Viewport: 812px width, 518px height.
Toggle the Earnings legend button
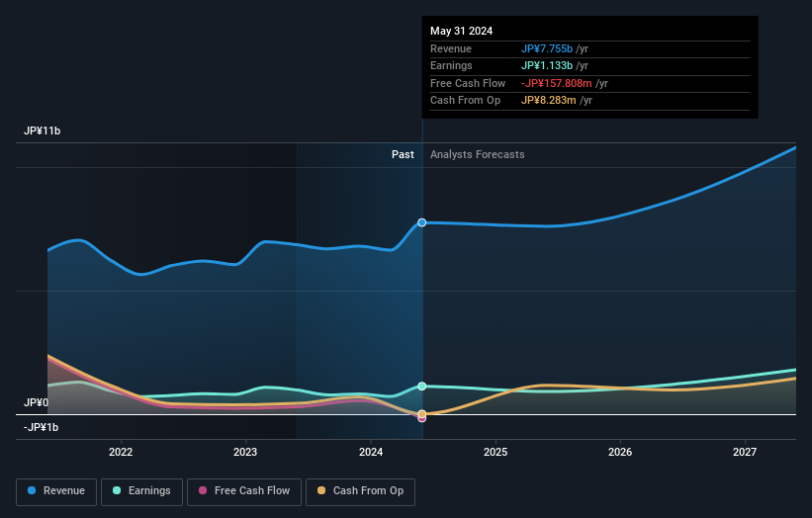tap(141, 491)
